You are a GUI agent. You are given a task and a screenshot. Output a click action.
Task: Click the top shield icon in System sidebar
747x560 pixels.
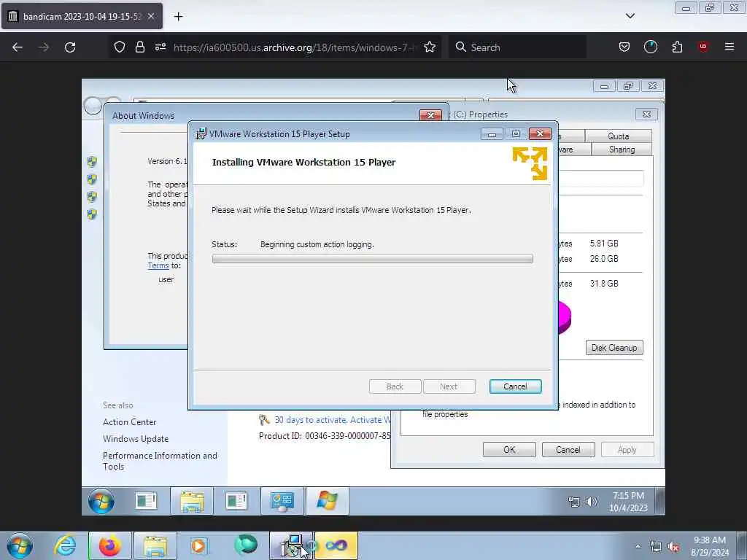(x=91, y=162)
